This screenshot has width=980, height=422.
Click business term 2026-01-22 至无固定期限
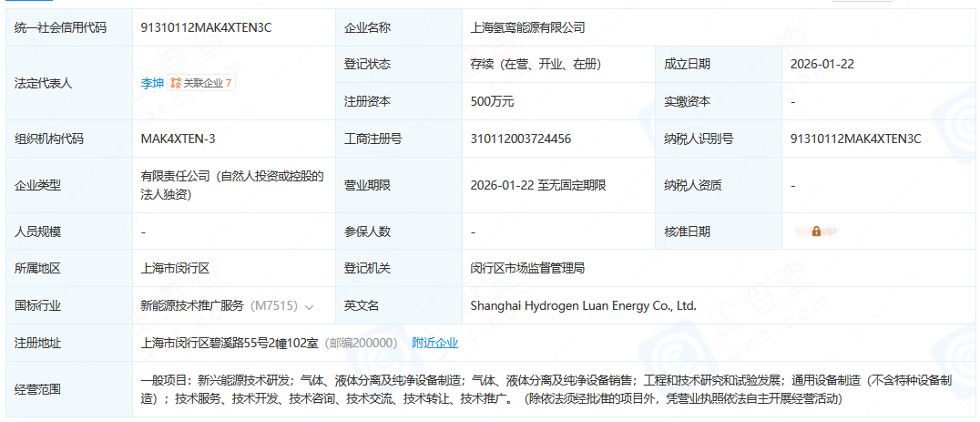538,186
